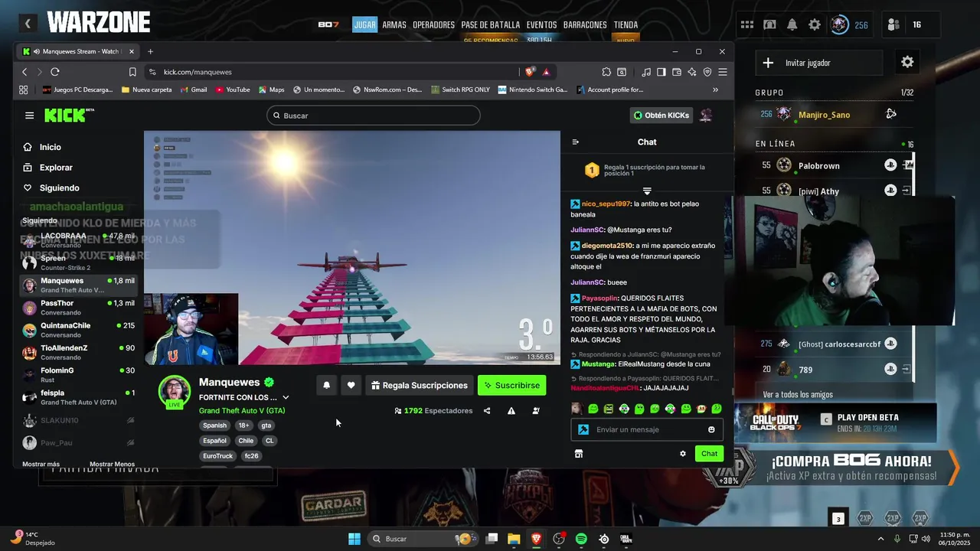Open the Brave music playlist icon
980x551 pixels.
coord(646,72)
